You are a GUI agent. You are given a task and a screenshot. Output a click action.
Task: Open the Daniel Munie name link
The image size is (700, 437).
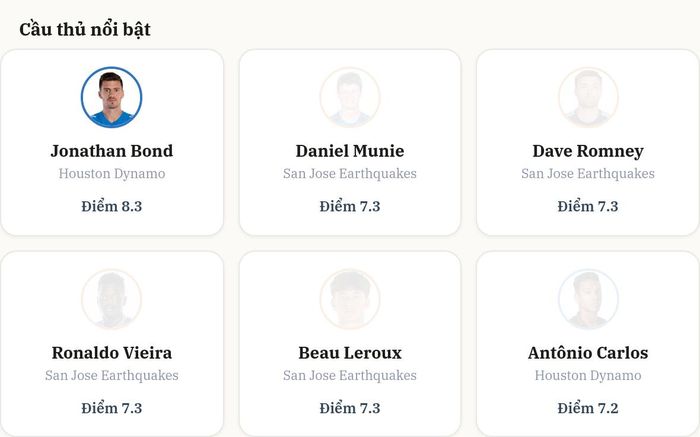click(350, 151)
